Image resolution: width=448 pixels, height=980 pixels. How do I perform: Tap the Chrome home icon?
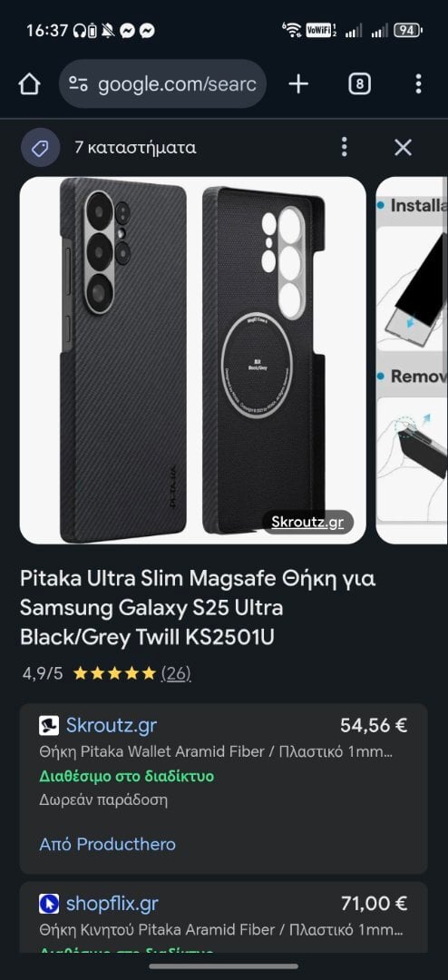29,84
